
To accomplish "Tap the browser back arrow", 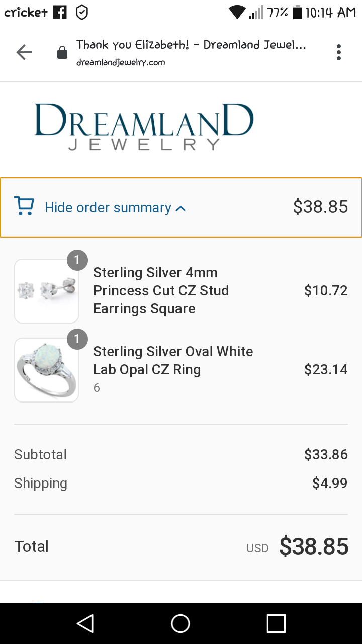I will 24,52.
